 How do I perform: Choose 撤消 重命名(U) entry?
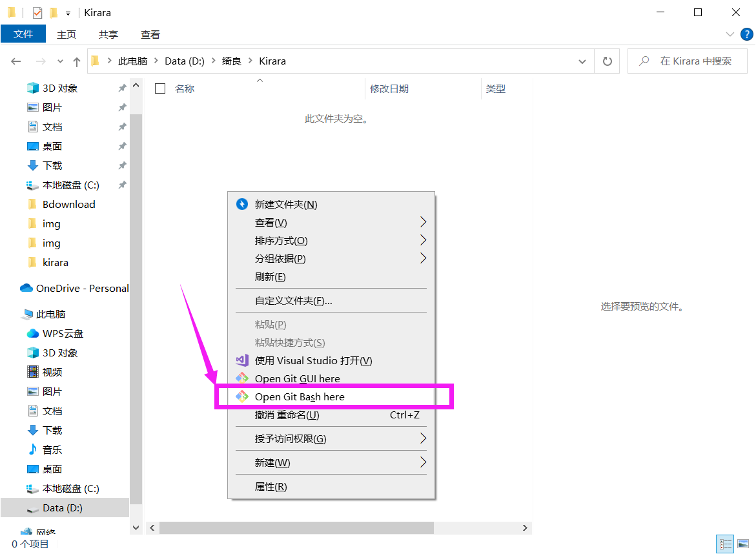tap(331, 415)
